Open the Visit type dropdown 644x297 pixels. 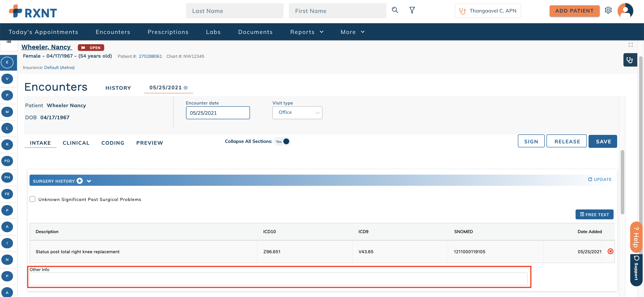[x=297, y=113]
